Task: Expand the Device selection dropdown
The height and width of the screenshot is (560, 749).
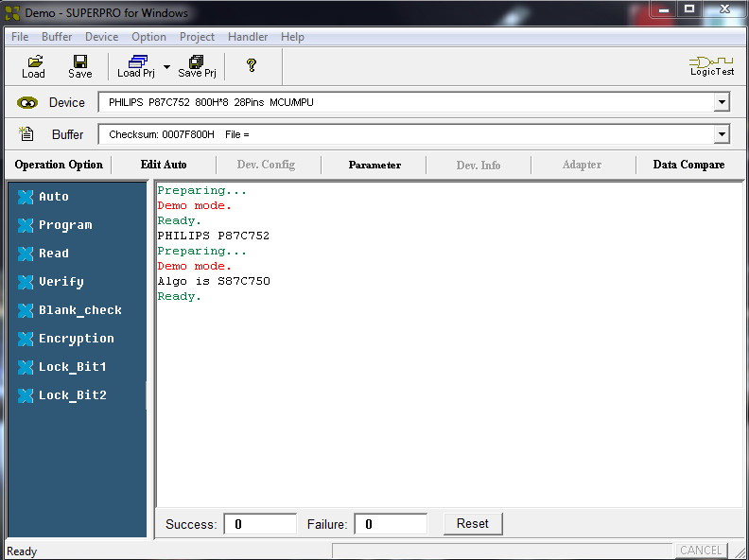Action: point(722,102)
